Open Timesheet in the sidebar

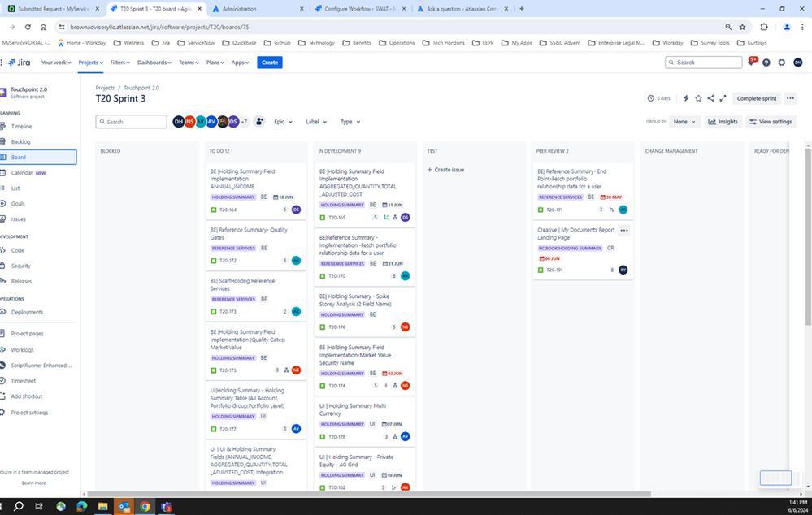click(24, 381)
